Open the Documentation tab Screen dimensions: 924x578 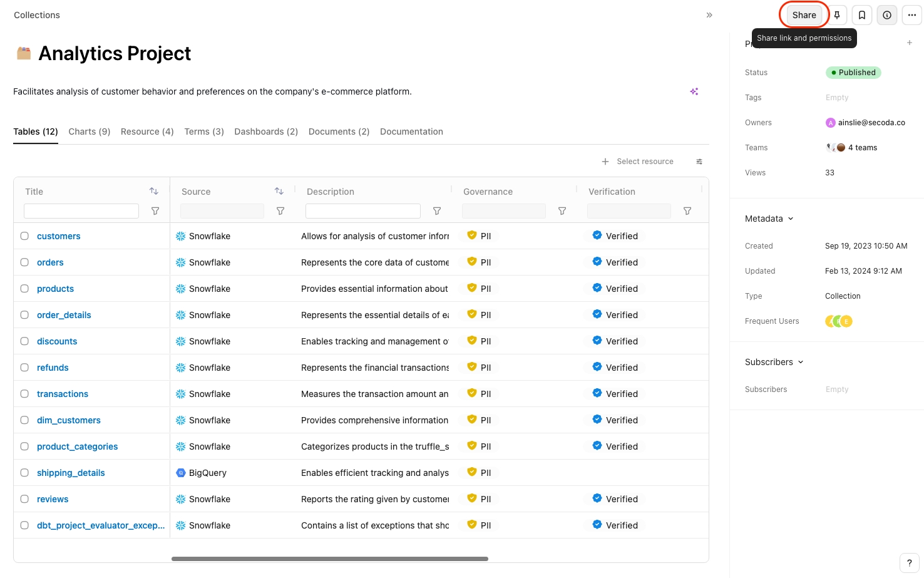coord(411,132)
